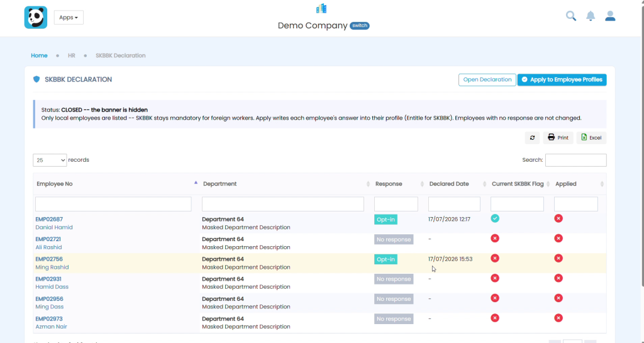Click the SKBBK Declaration breadcrumb text
This screenshot has height=343, width=644.
(120, 55)
